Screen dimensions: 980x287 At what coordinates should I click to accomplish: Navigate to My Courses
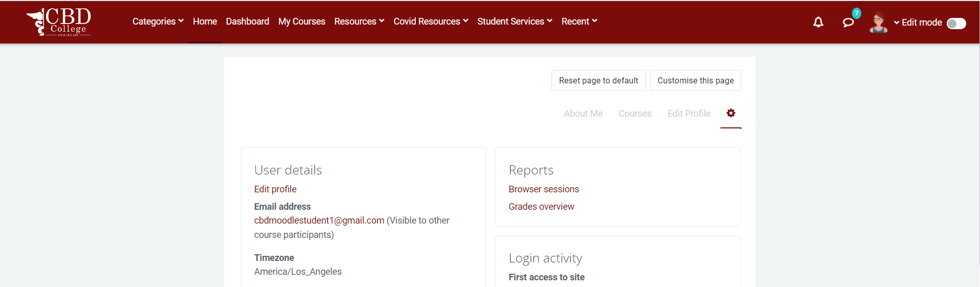(302, 21)
